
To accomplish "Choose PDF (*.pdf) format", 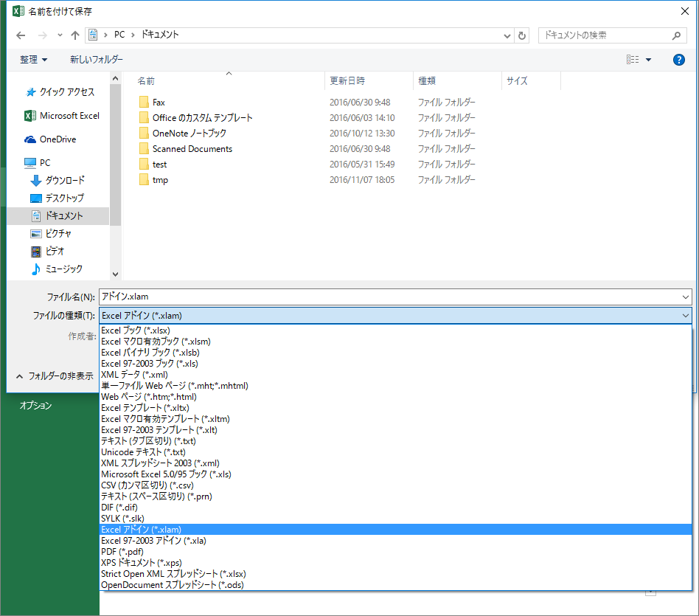I will [x=395, y=552].
